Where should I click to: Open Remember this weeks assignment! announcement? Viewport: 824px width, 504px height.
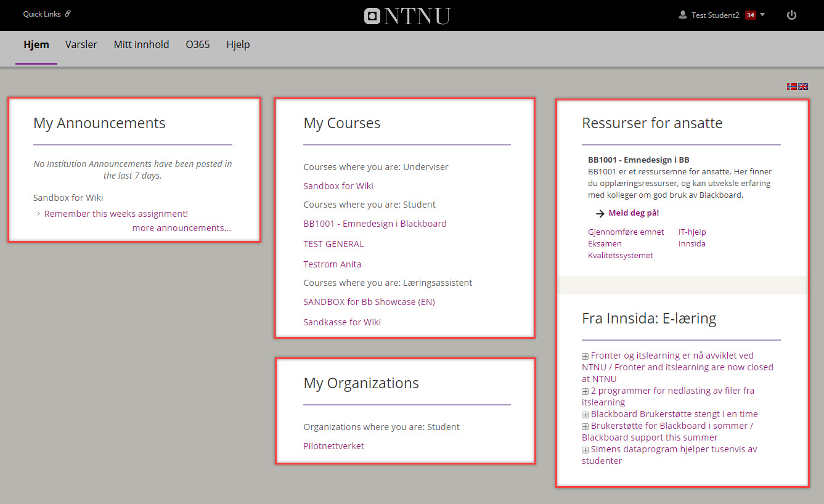tap(116, 214)
